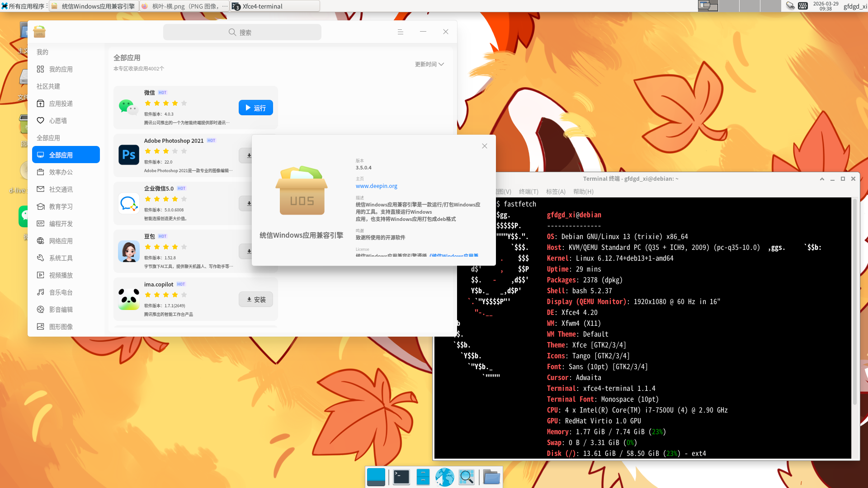This screenshot has width=868, height=488.
Task: Open the 效率办公 category in the sidebar
Action: tap(60, 172)
